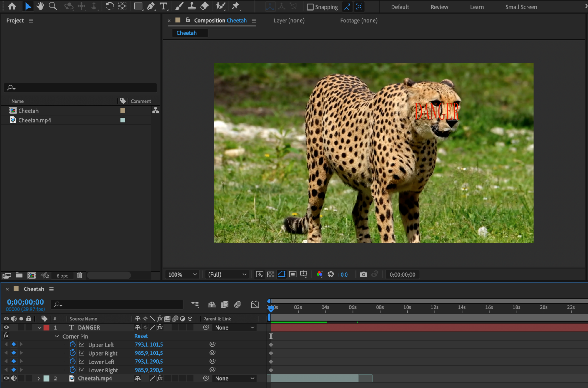The image size is (588, 388).
Task: Select the Pen tool
Action: pos(151,6)
